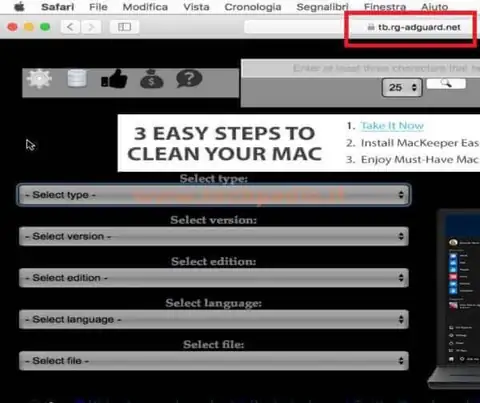480x403 pixels.
Task: Expand the Select version dropdown
Action: click(x=214, y=236)
